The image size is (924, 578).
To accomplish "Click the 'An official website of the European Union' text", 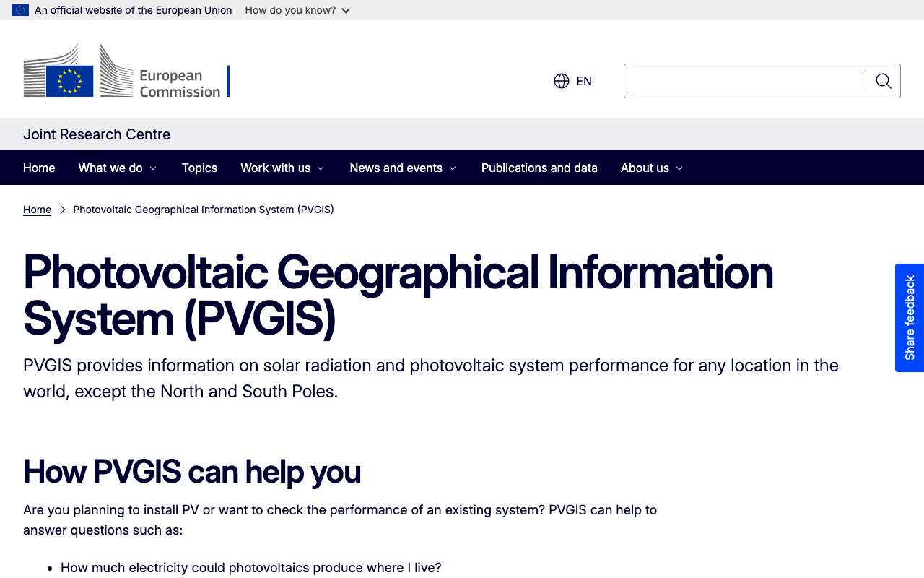I will 134,10.
